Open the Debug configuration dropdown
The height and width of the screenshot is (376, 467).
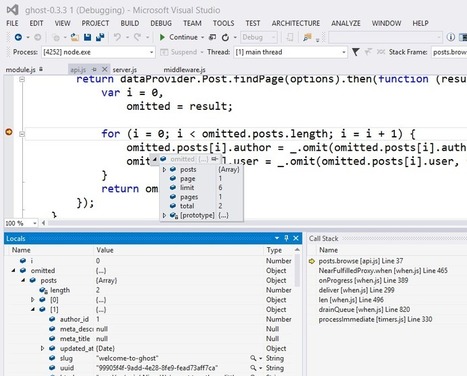click(259, 37)
